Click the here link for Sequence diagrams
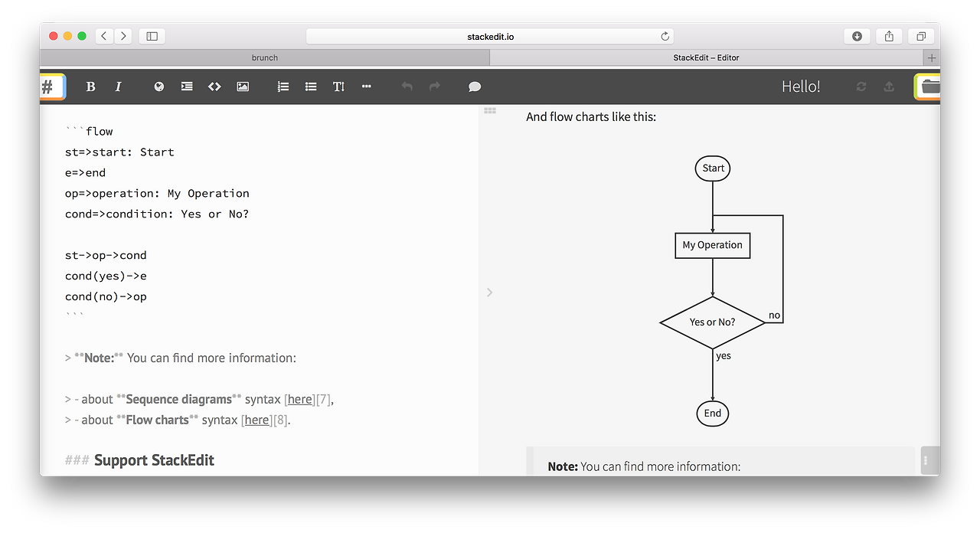The image size is (980, 533). click(300, 399)
